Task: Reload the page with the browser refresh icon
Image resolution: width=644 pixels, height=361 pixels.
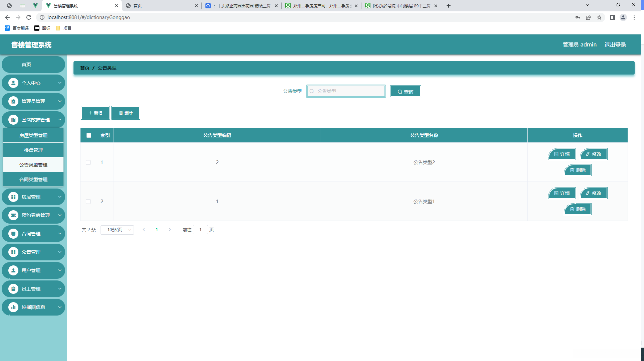Action: pyautogui.click(x=29, y=17)
